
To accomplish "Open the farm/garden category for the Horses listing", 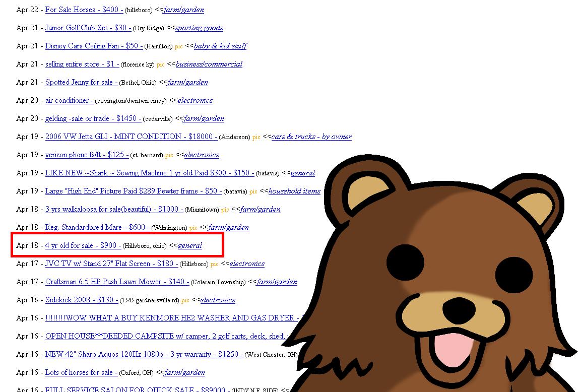I will click(183, 10).
